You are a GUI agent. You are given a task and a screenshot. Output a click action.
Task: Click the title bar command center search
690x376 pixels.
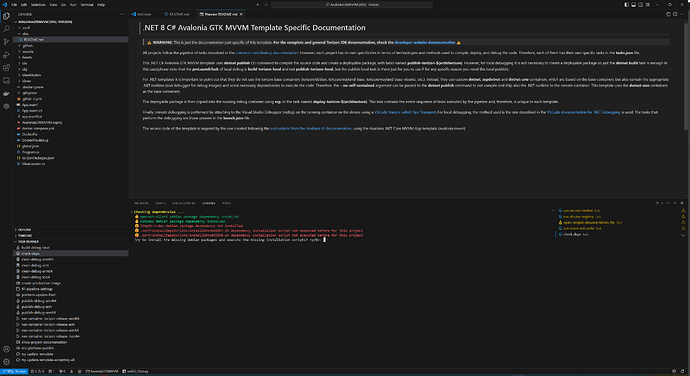[x=352, y=4]
